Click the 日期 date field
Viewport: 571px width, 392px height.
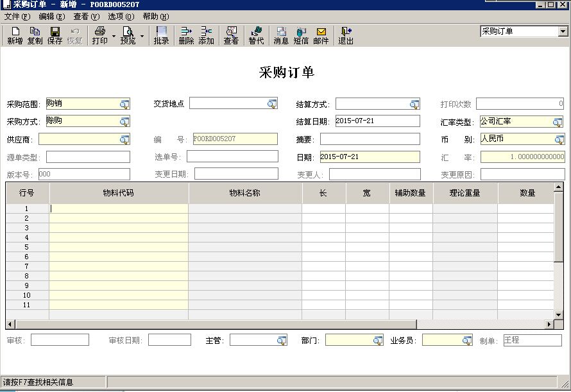370,157
